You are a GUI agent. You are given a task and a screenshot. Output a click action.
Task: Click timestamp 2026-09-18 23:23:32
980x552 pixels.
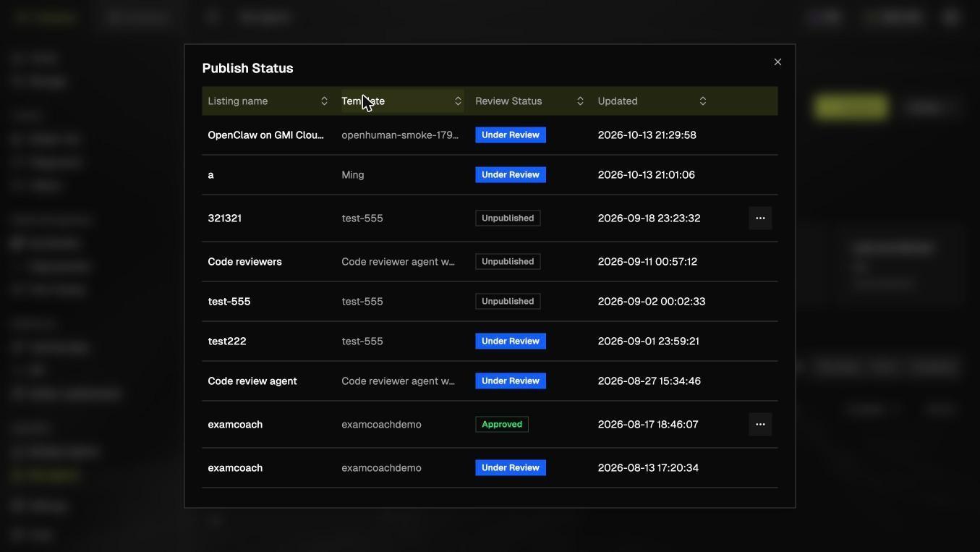[649, 218]
